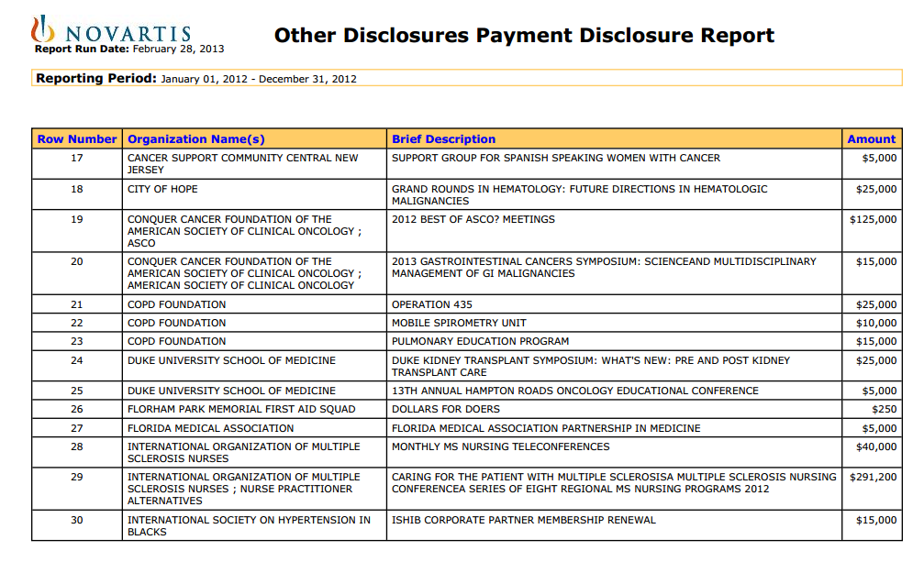This screenshot has height=562, width=924.
Task: Select row number 20 cell
Action: (x=76, y=273)
